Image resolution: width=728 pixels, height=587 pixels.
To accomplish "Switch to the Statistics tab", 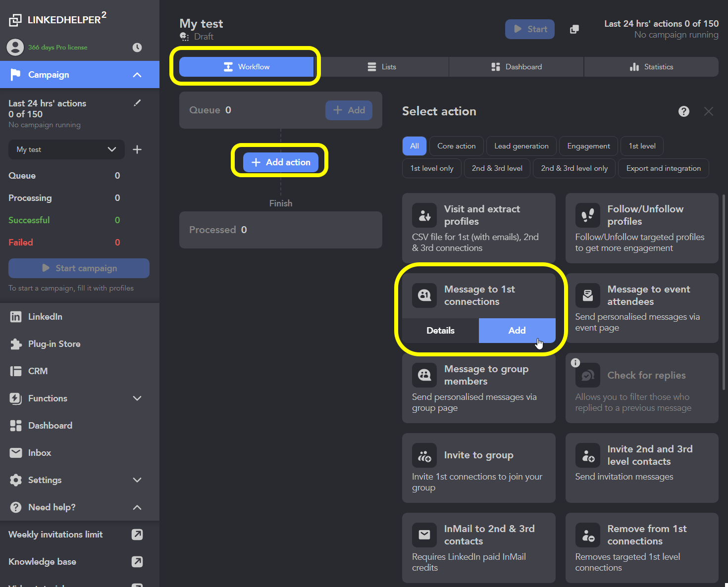I will pyautogui.click(x=652, y=67).
